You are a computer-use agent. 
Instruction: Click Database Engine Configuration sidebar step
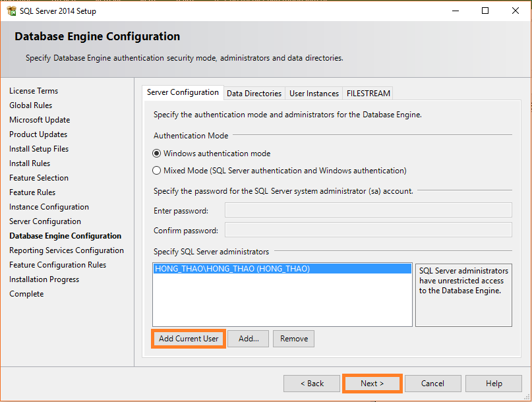click(x=65, y=236)
